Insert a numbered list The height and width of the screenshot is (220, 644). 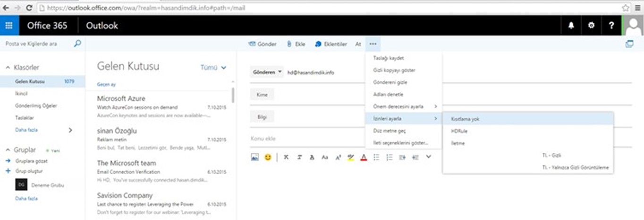pyautogui.click(x=390, y=157)
